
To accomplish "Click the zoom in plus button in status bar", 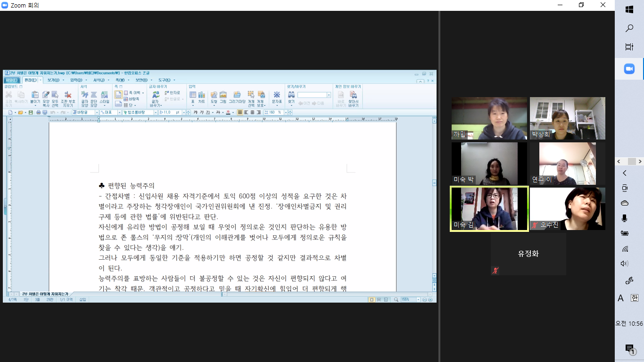I will [430, 300].
